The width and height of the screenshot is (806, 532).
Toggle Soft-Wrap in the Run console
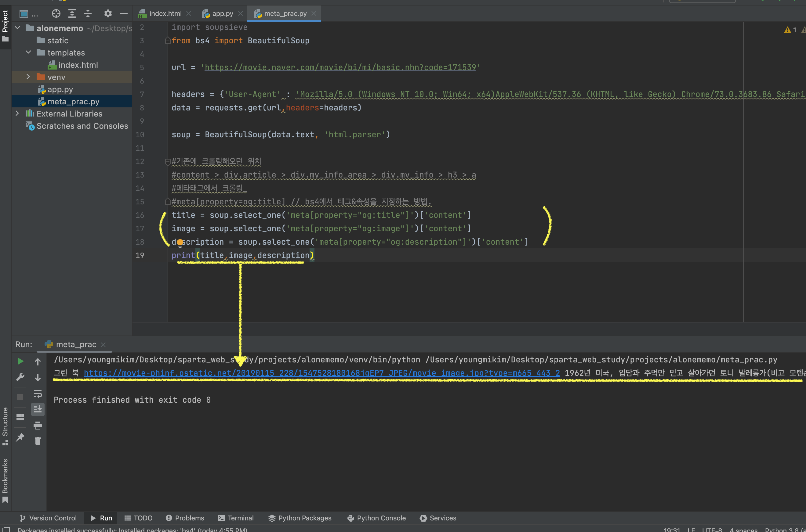[38, 394]
